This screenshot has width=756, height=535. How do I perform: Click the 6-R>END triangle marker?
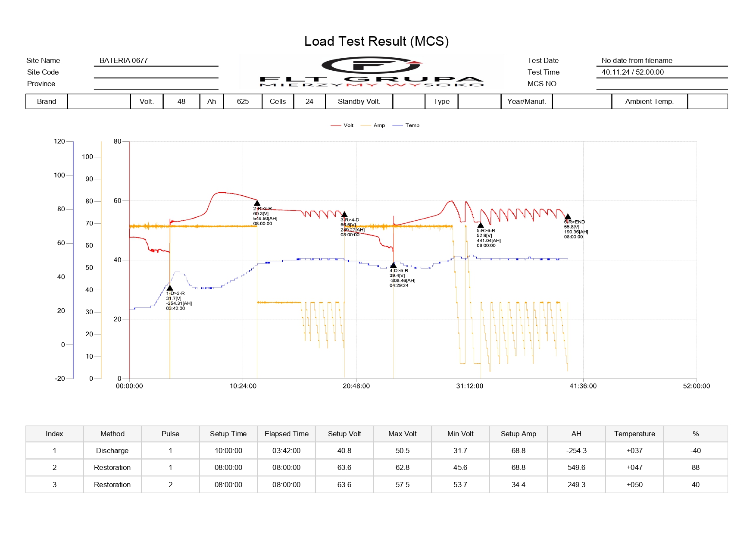[x=568, y=217]
